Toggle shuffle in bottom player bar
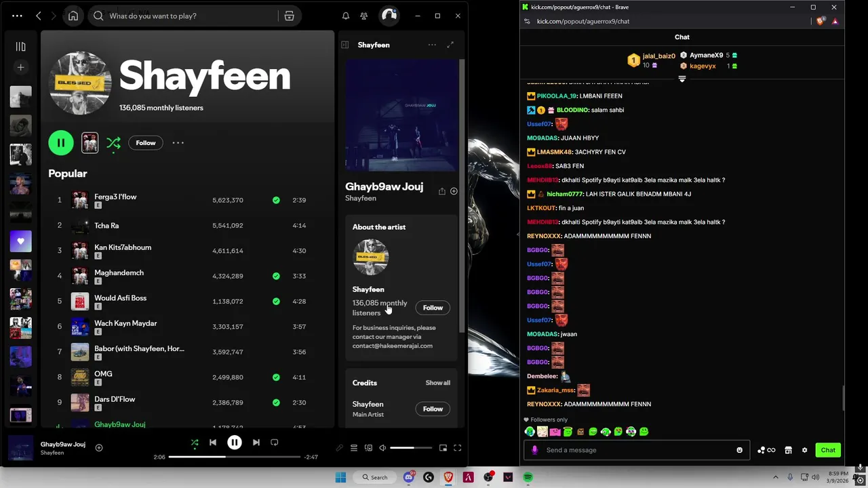The image size is (868, 488). click(195, 443)
